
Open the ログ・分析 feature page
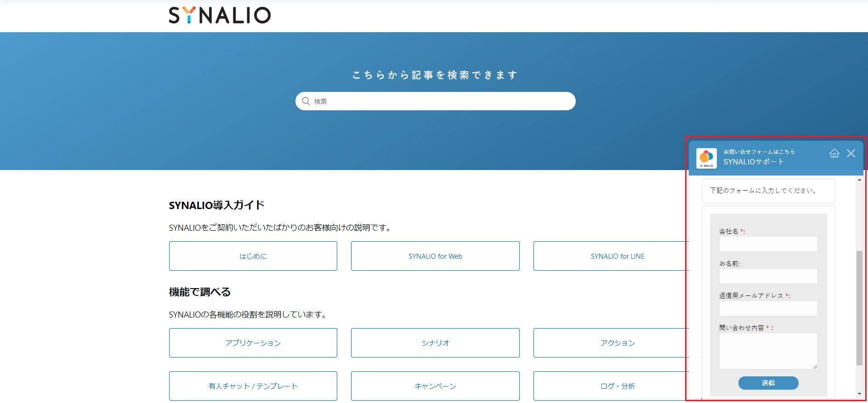click(x=618, y=386)
